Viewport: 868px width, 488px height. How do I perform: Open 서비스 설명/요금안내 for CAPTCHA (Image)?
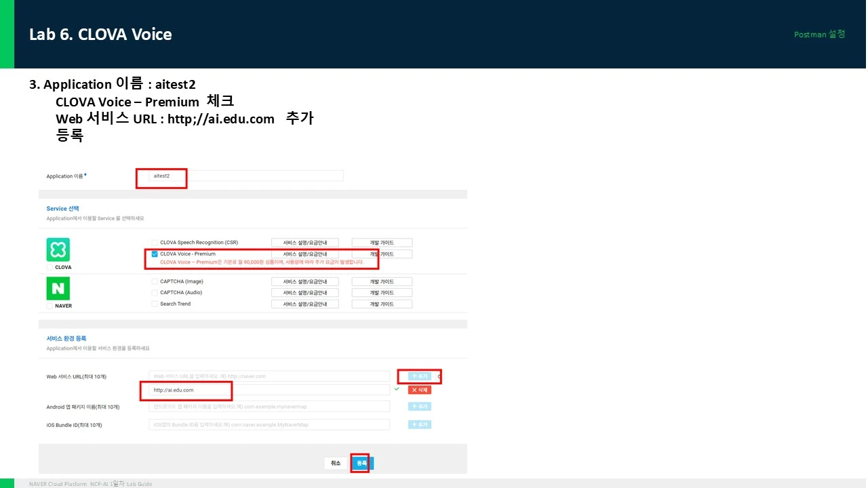tap(305, 282)
